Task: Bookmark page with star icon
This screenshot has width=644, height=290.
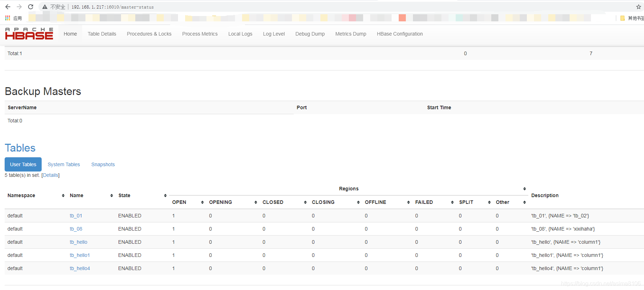Action: 639,7
